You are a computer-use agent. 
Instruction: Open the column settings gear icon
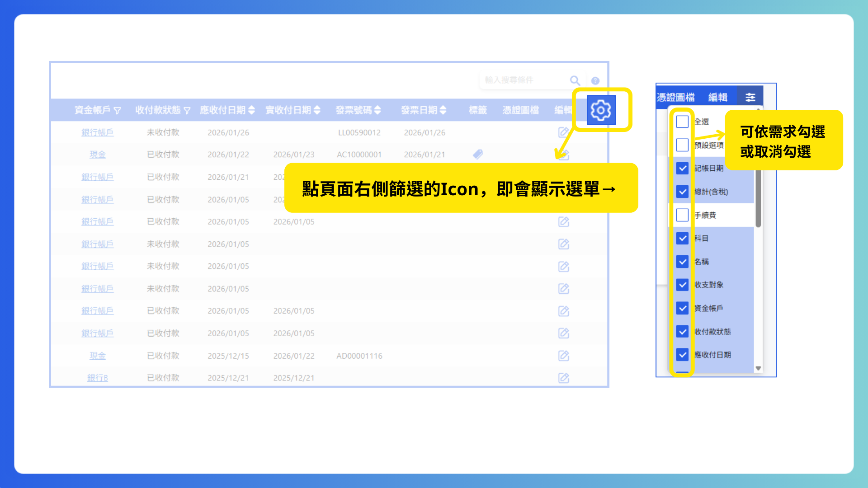tap(601, 110)
